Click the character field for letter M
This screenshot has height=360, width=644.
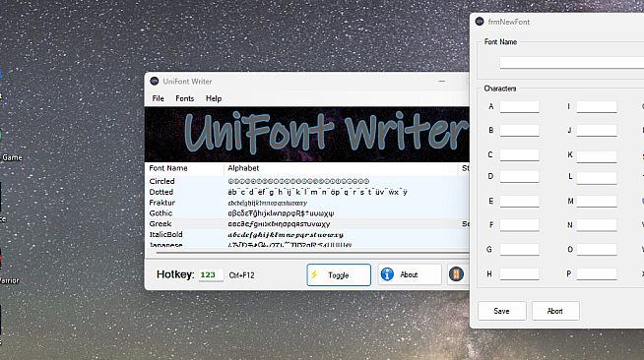(597, 202)
